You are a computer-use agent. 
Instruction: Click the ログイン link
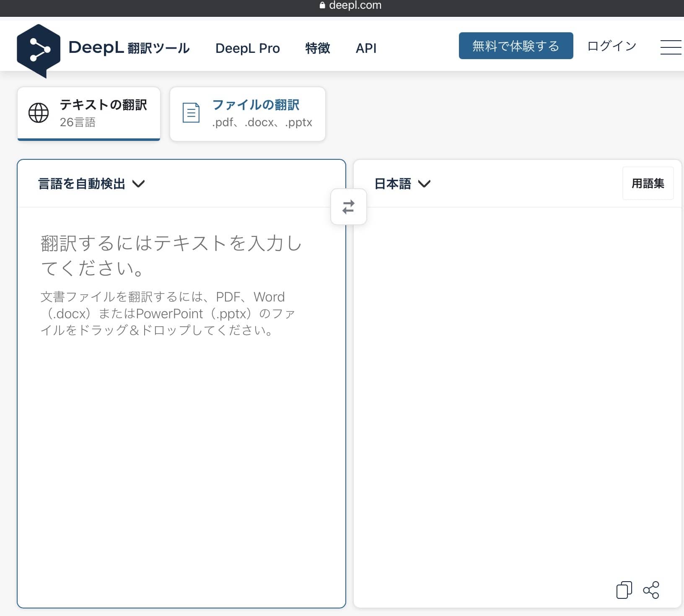click(x=612, y=46)
